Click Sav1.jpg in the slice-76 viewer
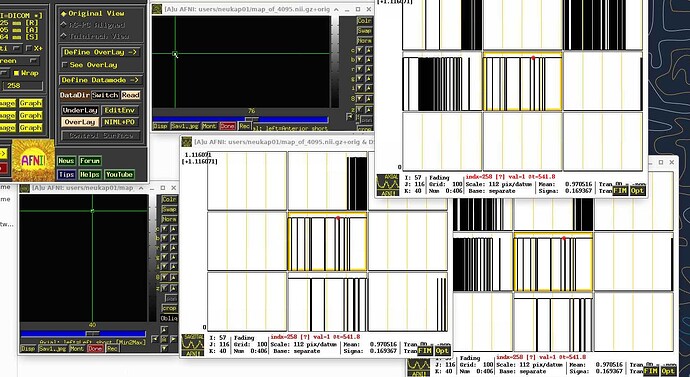 pos(185,126)
